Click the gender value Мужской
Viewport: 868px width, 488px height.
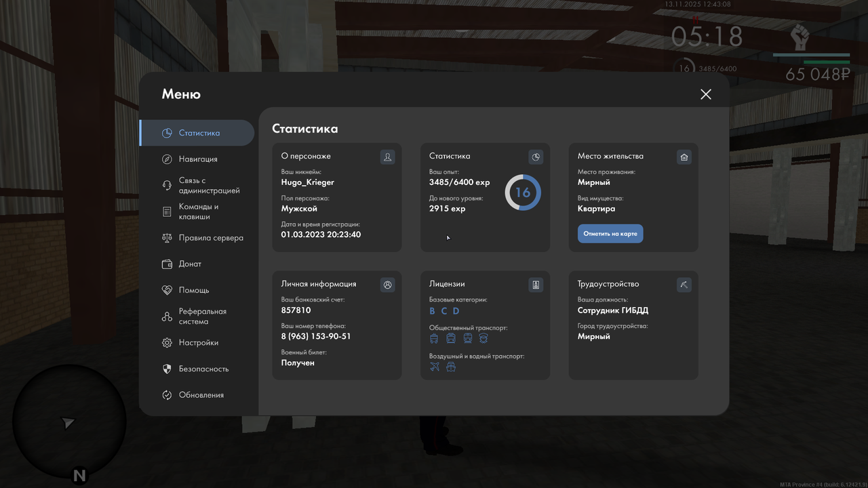pos(299,209)
